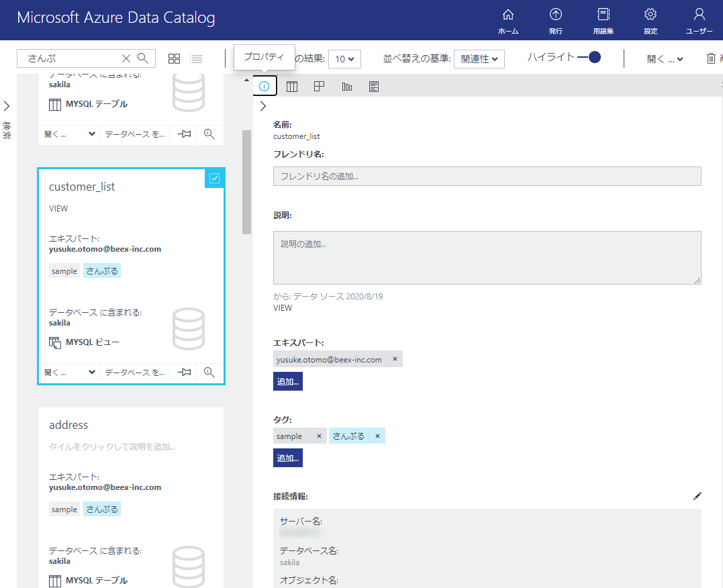Click MYSQL view icon on customer_list card
The image size is (723, 588).
55,342
